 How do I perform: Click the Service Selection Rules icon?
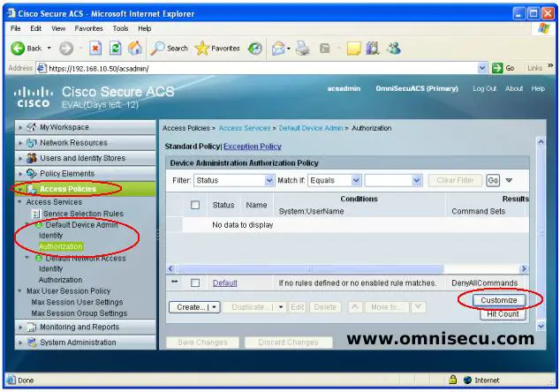36,214
